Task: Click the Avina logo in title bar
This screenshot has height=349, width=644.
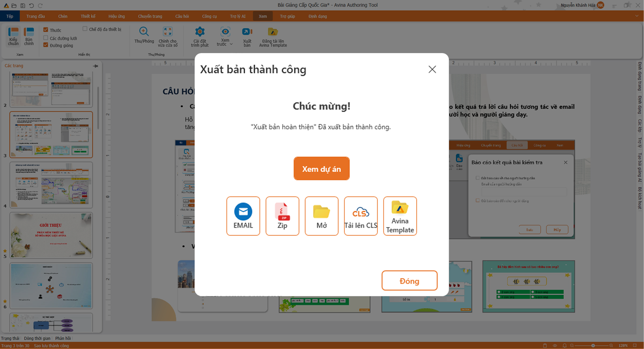Action: point(6,5)
